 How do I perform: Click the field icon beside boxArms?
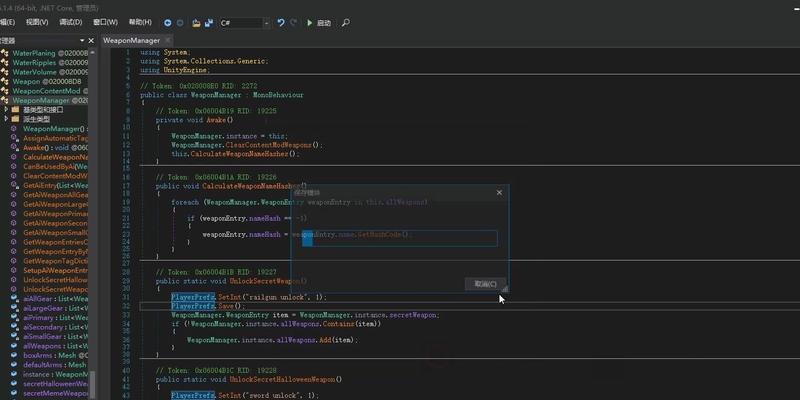coord(14,355)
